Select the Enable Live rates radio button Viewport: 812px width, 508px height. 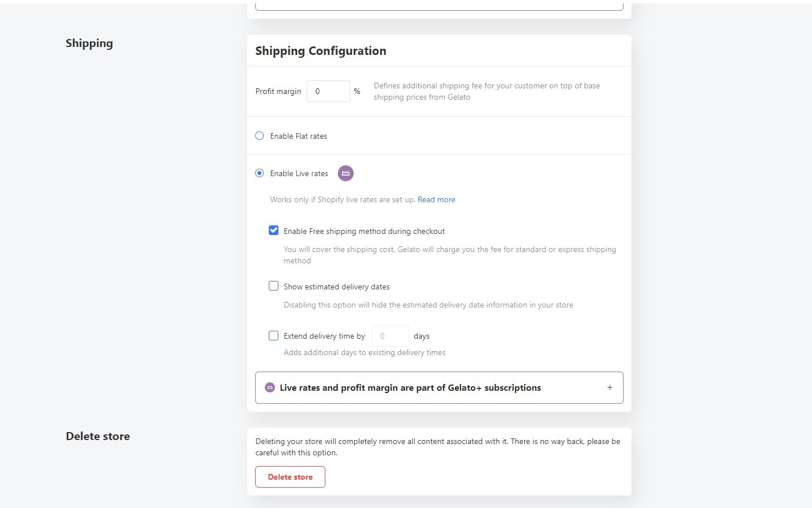click(260, 173)
